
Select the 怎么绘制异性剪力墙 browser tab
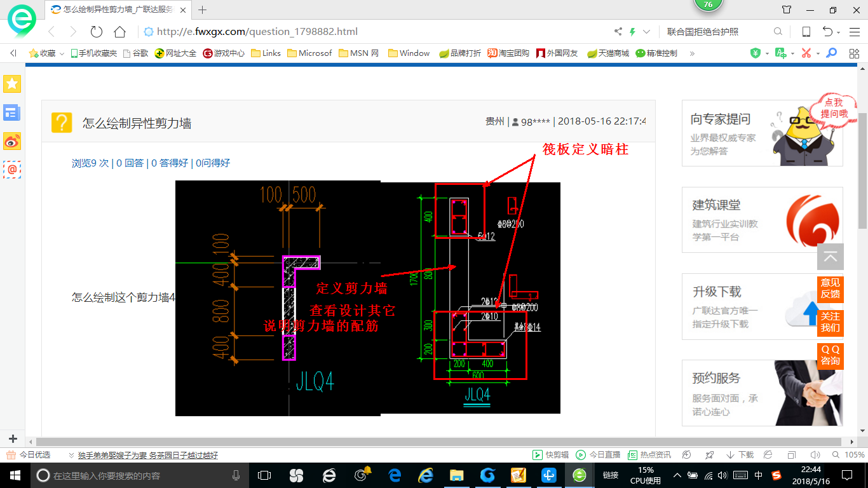[x=118, y=10]
